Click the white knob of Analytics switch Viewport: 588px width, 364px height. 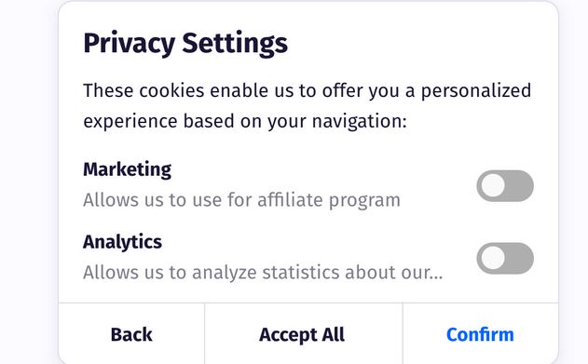tap(492, 258)
